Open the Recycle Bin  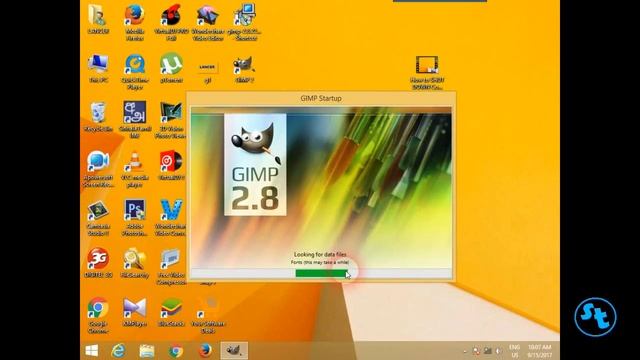(x=98, y=117)
